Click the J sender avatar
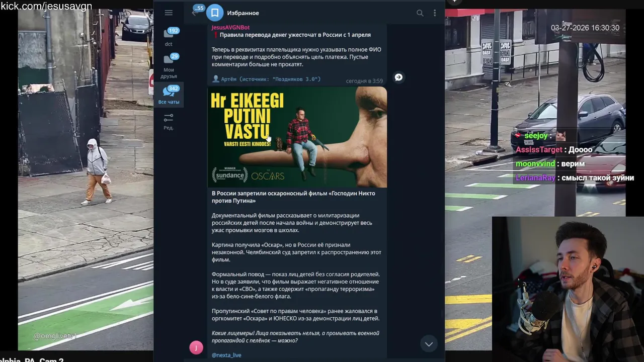 coord(196,347)
